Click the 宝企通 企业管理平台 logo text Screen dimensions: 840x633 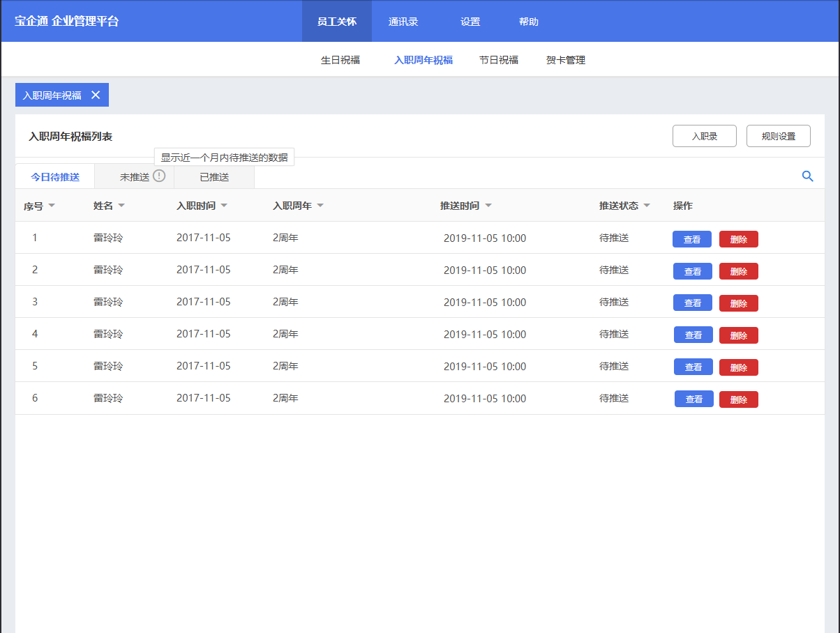point(67,22)
